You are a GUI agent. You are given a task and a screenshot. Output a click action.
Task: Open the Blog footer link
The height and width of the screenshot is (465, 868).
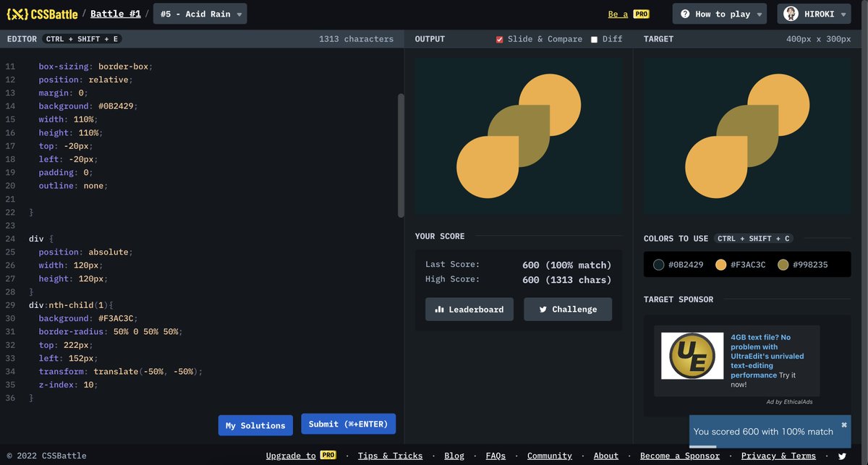click(454, 456)
